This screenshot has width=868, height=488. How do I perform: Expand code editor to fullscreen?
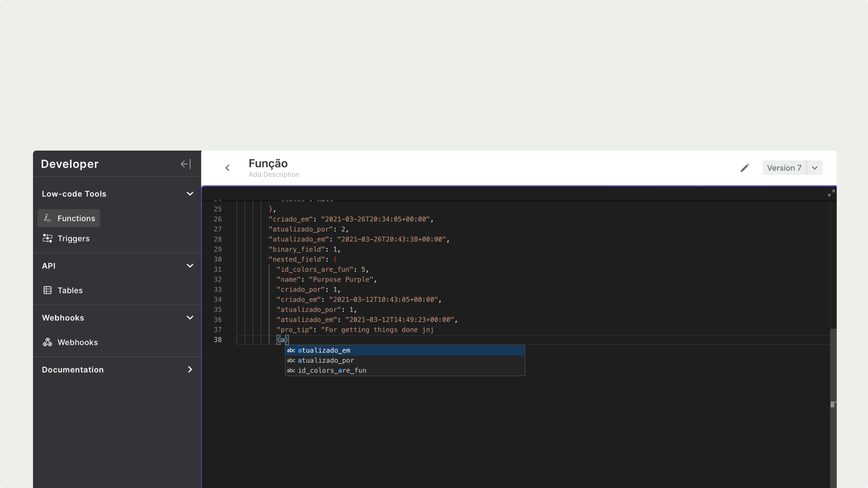[831, 193]
